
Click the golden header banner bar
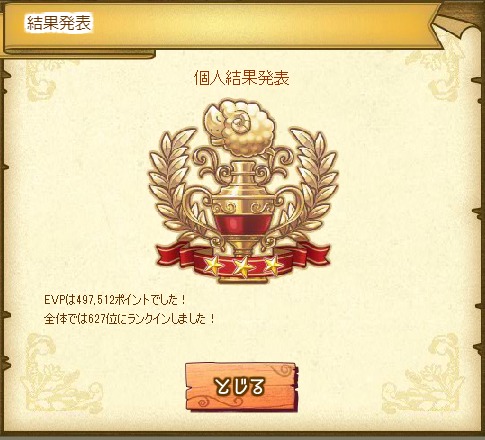tap(222, 28)
